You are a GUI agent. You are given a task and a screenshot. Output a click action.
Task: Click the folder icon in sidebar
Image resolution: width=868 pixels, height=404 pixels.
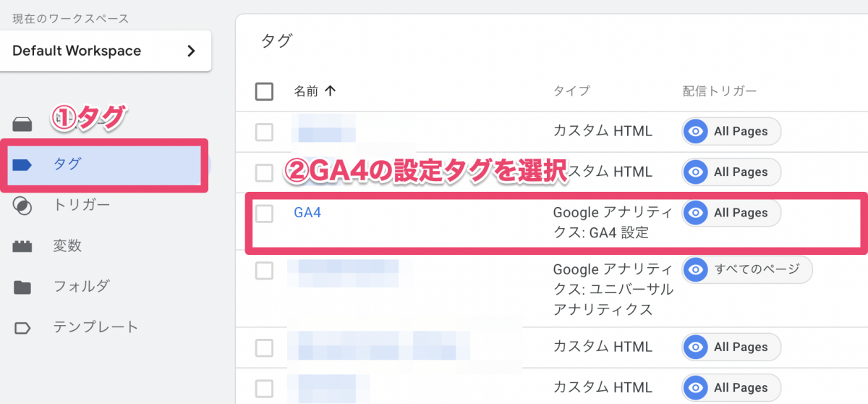click(23, 287)
